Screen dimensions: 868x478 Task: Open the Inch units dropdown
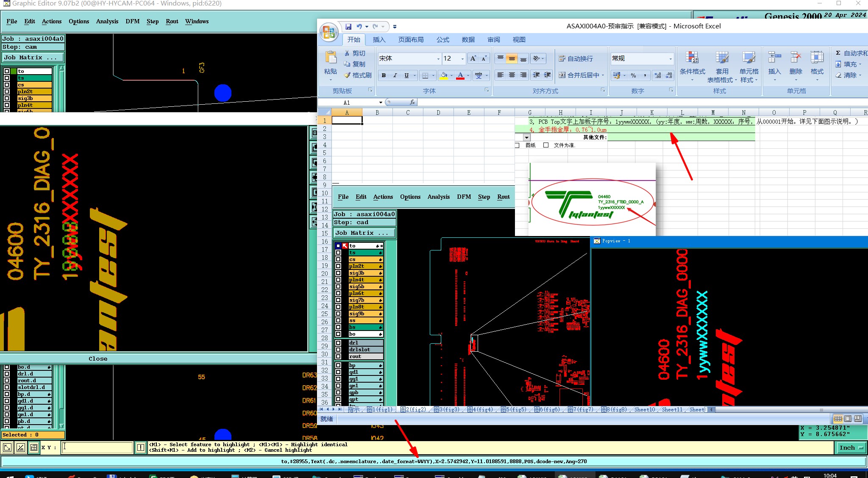tap(851, 448)
